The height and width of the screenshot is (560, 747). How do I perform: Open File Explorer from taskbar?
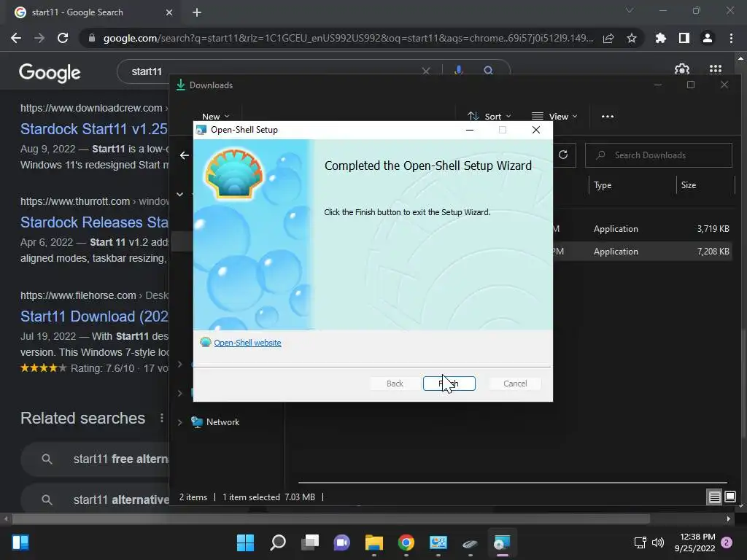tap(374, 542)
